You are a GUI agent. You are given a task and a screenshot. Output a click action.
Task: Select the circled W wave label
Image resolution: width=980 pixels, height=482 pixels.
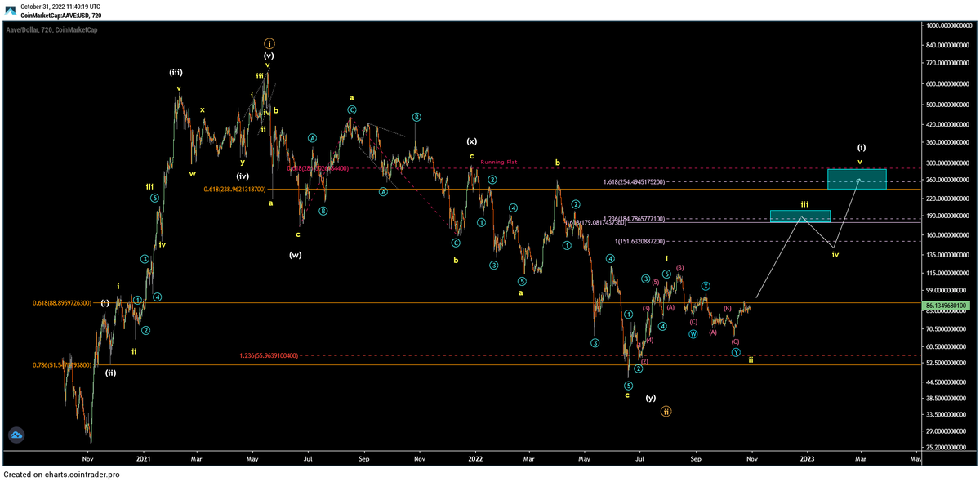click(x=693, y=334)
